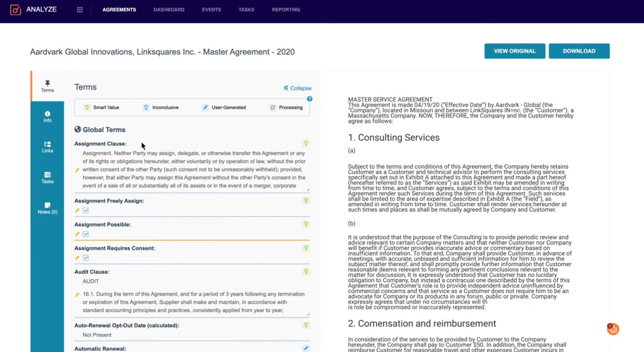The width and height of the screenshot is (644, 352).
Task: Click the View Original button
Action: click(515, 51)
